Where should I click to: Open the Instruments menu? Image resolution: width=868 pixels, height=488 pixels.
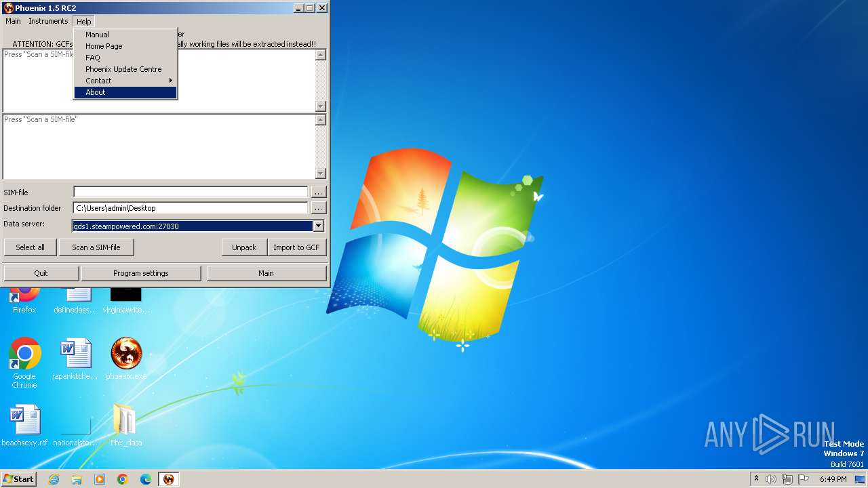[x=48, y=21]
